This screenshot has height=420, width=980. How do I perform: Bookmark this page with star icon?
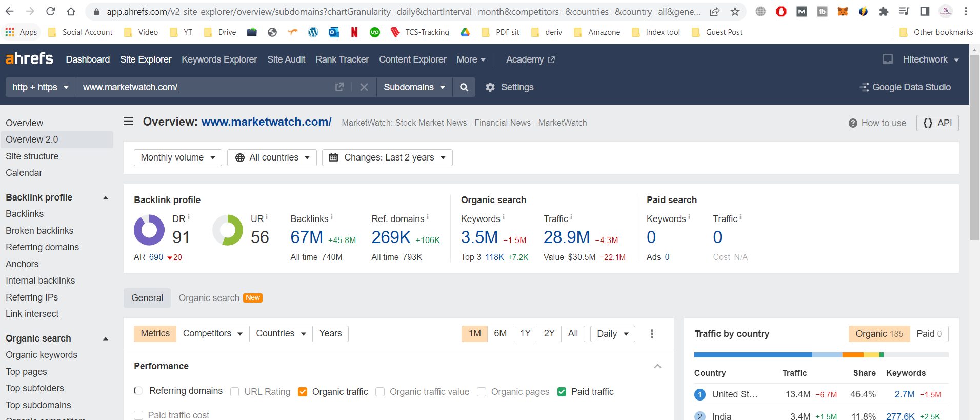(x=735, y=12)
